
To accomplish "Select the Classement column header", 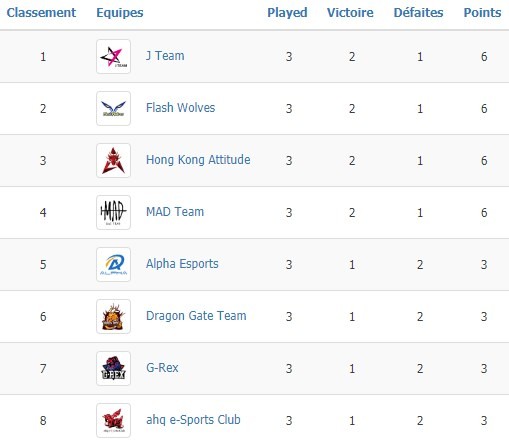I will [41, 13].
